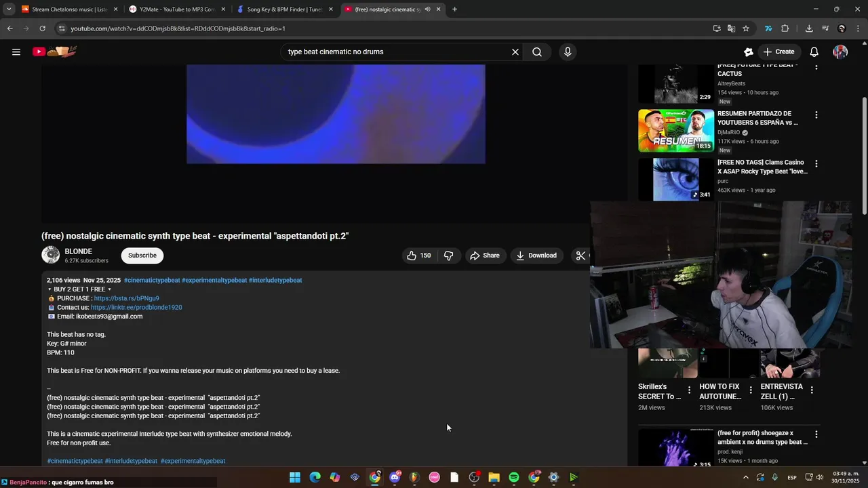The width and height of the screenshot is (868, 488).
Task: Open Discord from the taskbar
Action: pyautogui.click(x=395, y=477)
